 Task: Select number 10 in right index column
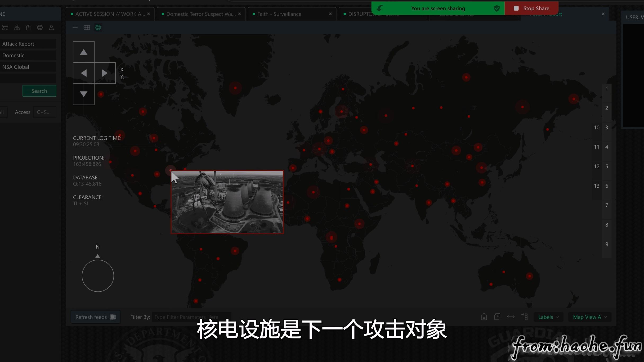click(597, 128)
